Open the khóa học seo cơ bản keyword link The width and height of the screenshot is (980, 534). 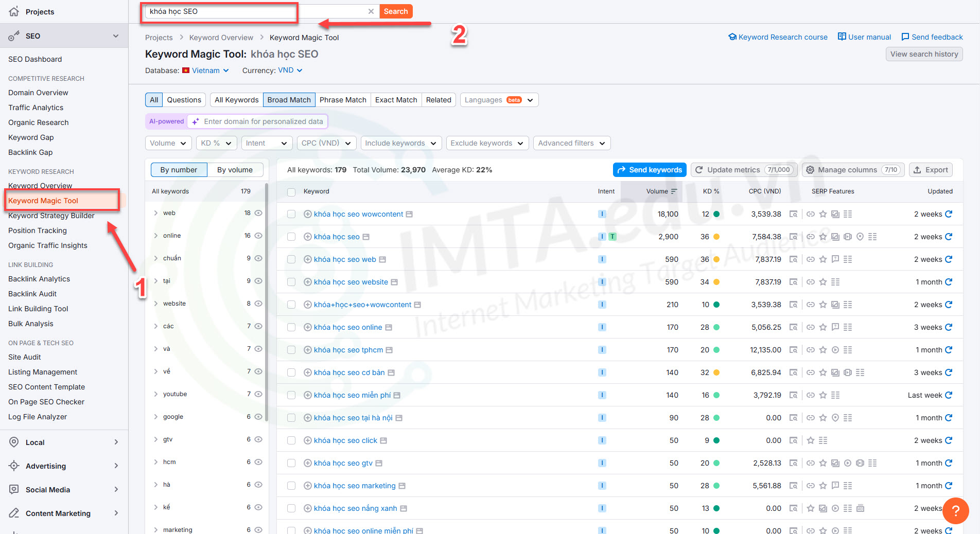[x=349, y=372]
